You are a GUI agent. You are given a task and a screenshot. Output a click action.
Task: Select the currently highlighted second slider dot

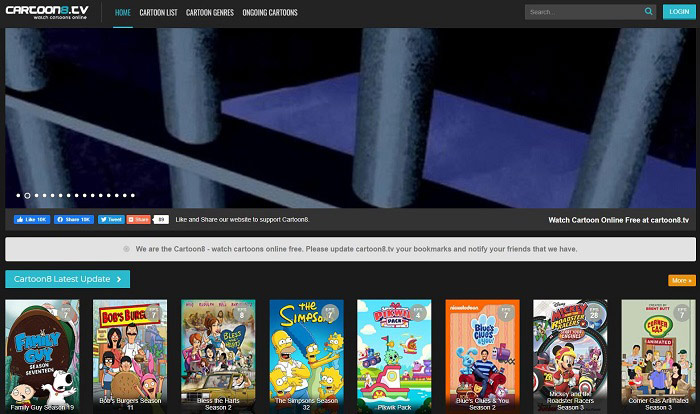pos(27,195)
